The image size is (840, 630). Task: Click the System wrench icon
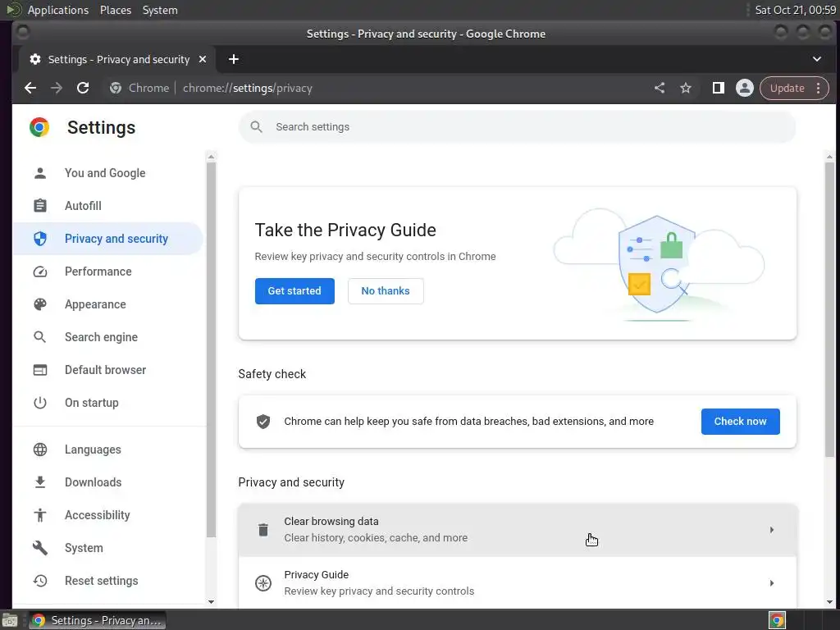coord(40,547)
